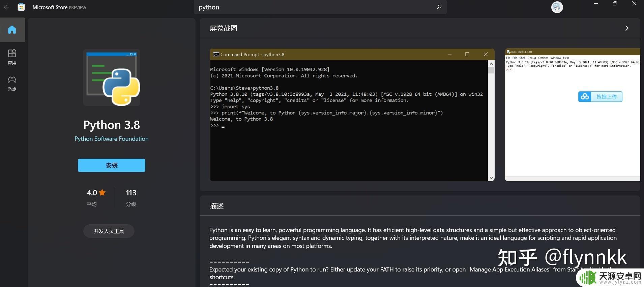Click the 4.0 average rating value
The image size is (644, 287).
click(92, 193)
